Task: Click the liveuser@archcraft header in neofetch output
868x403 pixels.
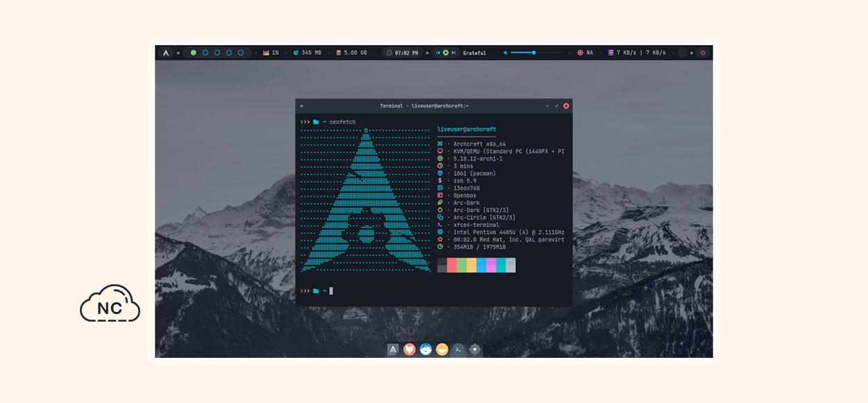Action: (x=467, y=129)
